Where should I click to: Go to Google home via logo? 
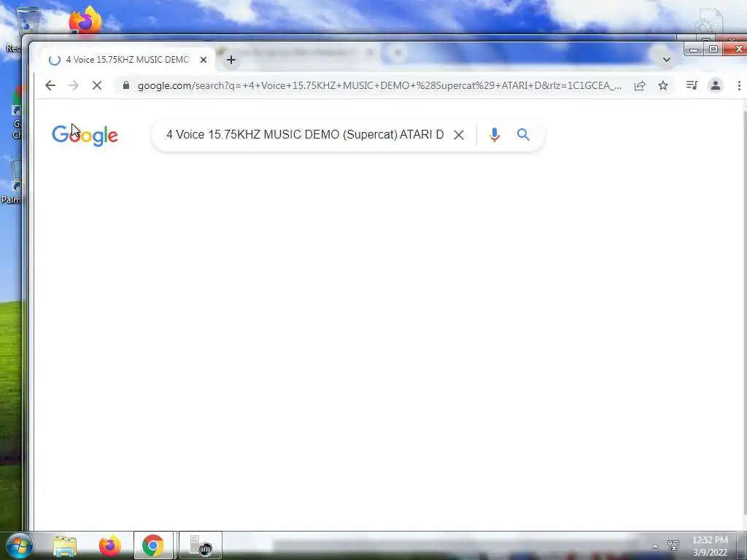pos(85,136)
